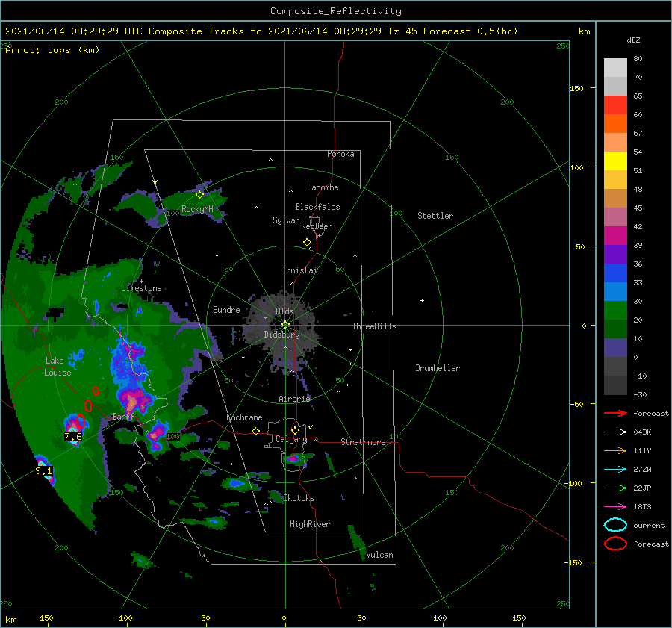Click the 80 value on dBZ scale
672x628 pixels.
(638, 59)
